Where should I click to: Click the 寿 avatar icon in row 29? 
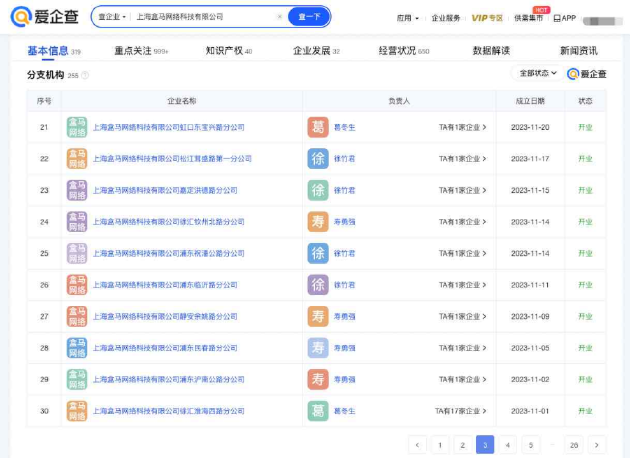click(x=318, y=380)
